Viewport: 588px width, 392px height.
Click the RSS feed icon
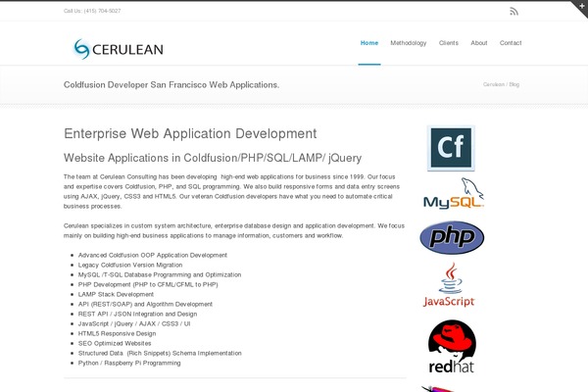point(514,11)
